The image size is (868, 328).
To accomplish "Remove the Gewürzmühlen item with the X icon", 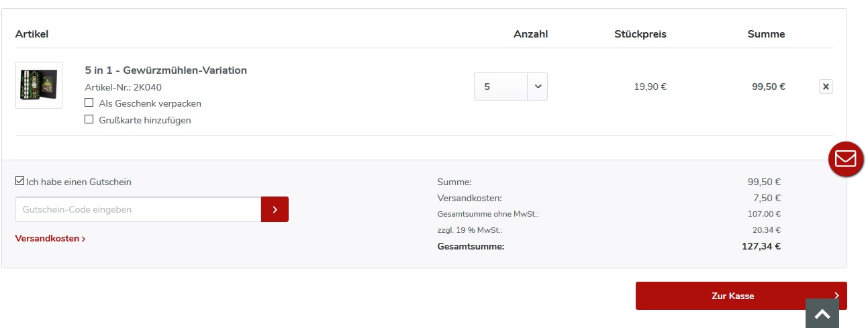I will (826, 87).
